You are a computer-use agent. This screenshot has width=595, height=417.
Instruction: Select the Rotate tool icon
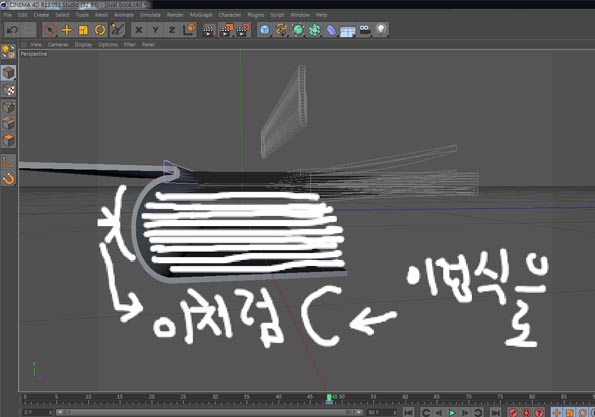click(x=100, y=30)
